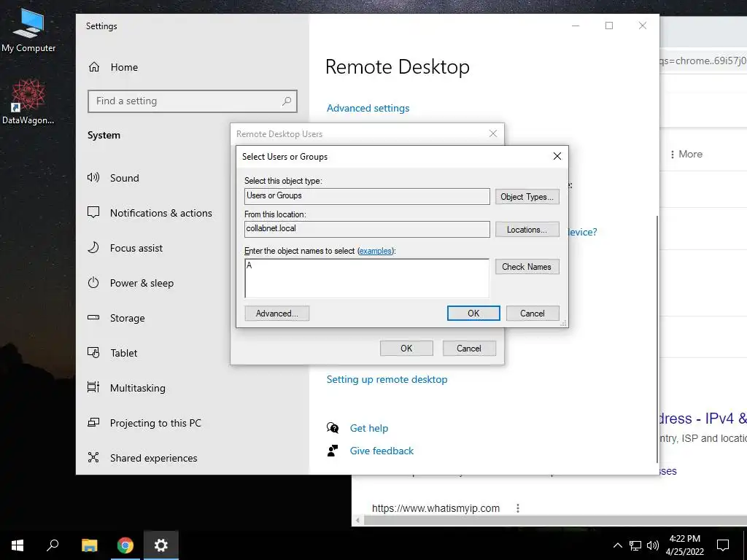Open My Computer desktop icon

pos(28,31)
